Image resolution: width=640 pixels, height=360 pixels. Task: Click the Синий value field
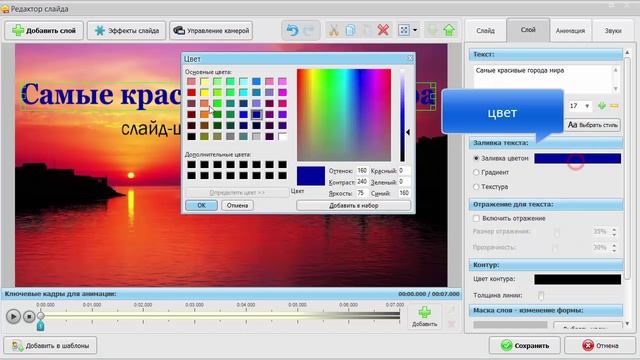[404, 193]
